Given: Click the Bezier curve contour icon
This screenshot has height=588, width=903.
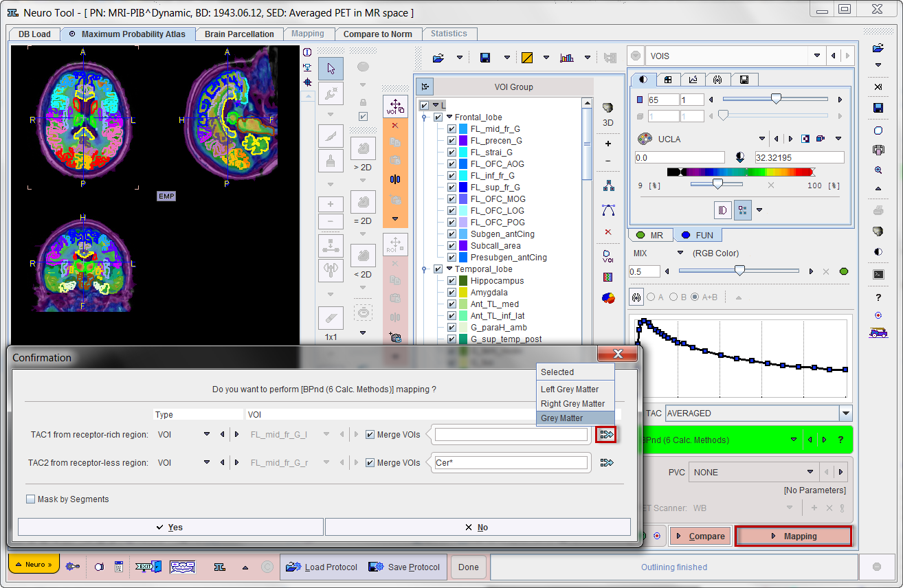Looking at the screenshot, I should click(x=607, y=210).
